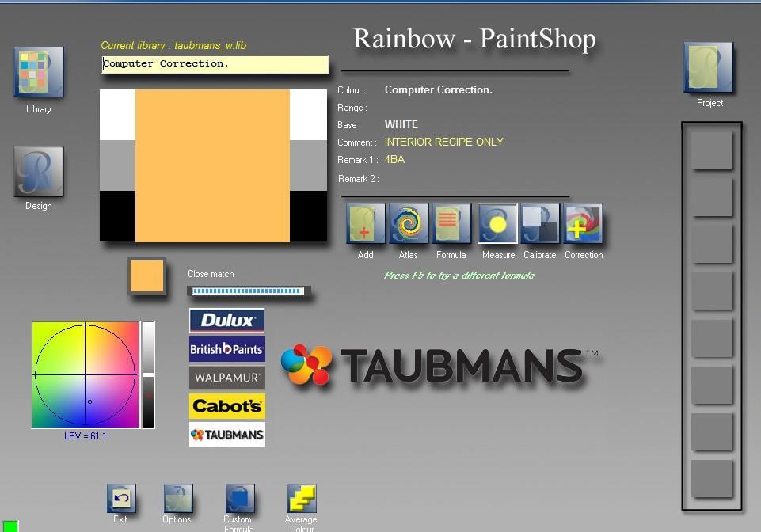Select the last empty project slot
The height and width of the screenshot is (532, 761).
[x=711, y=479]
